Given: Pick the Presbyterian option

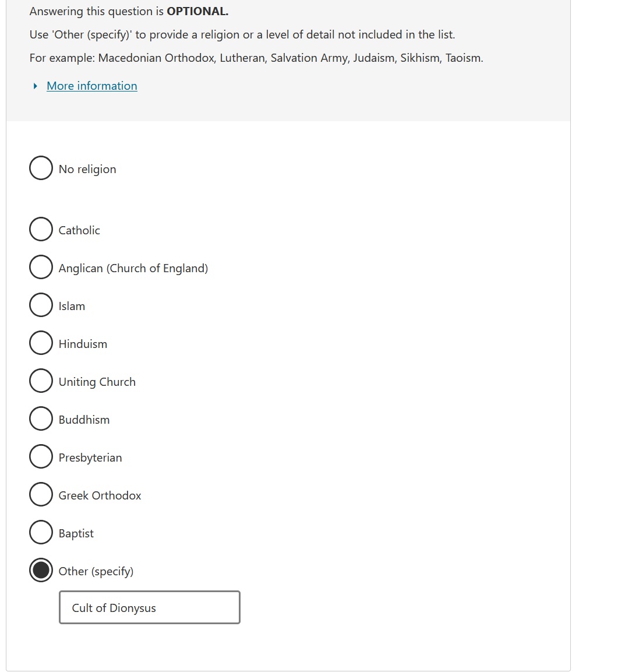Looking at the screenshot, I should [41, 456].
